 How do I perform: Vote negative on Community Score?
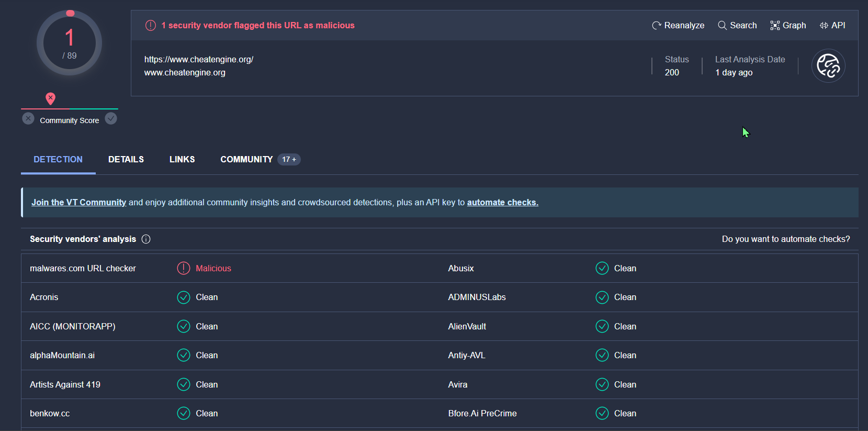[x=28, y=119]
